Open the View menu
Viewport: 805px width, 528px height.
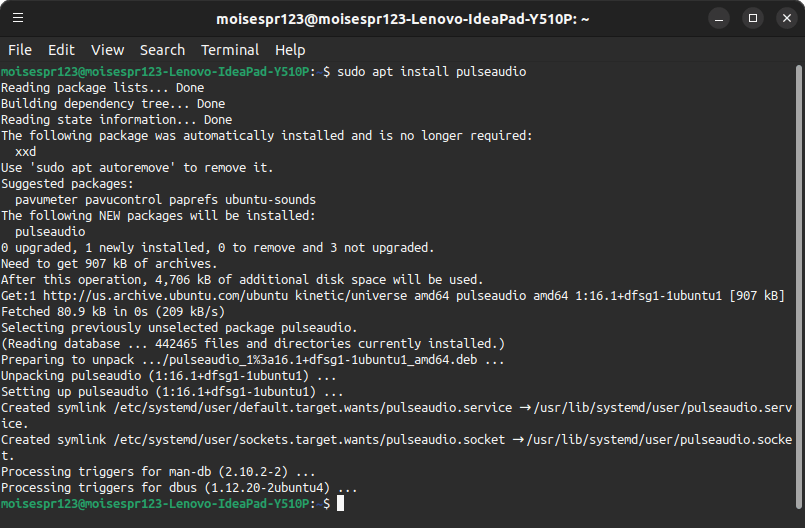(x=107, y=50)
